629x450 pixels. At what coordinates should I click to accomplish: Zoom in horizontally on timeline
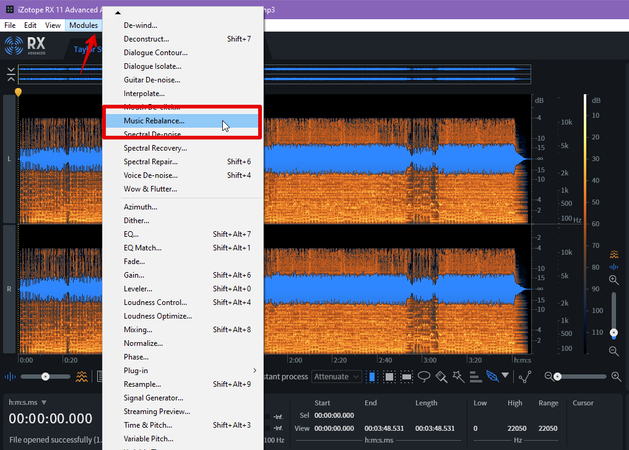pos(616,376)
